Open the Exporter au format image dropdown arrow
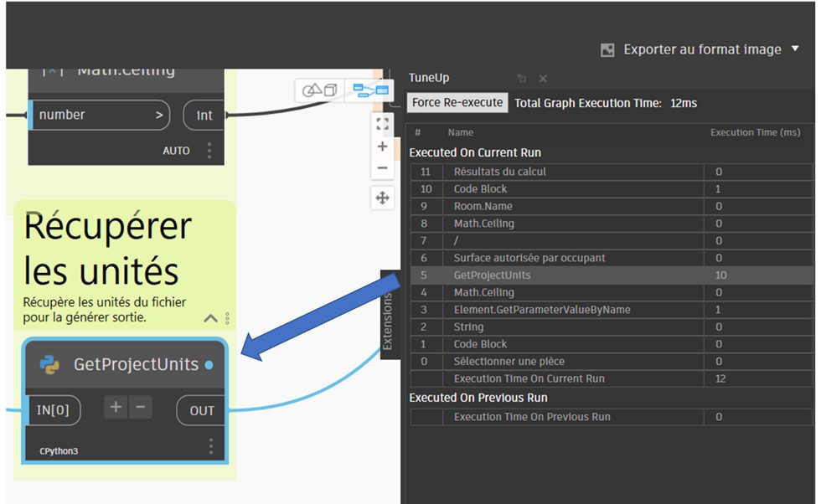The width and height of the screenshot is (821, 504). click(795, 49)
